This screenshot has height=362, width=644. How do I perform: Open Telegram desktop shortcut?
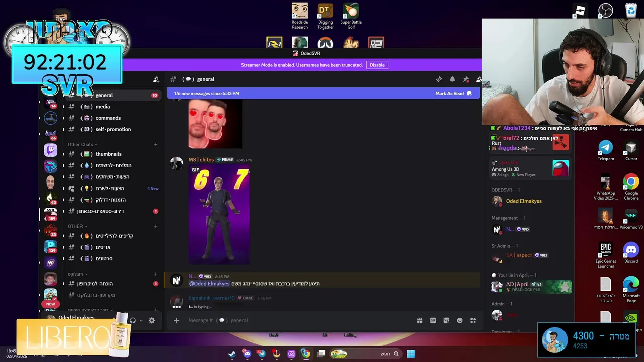coord(606,150)
